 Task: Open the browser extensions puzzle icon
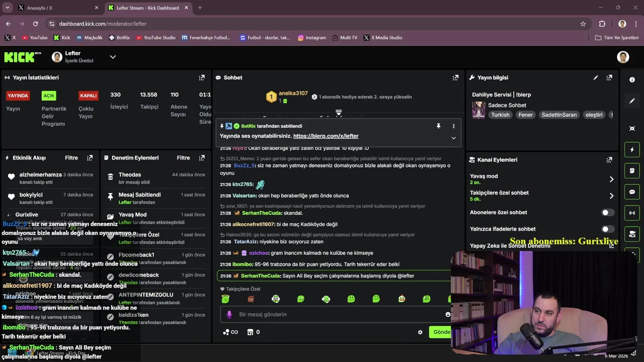(x=602, y=24)
